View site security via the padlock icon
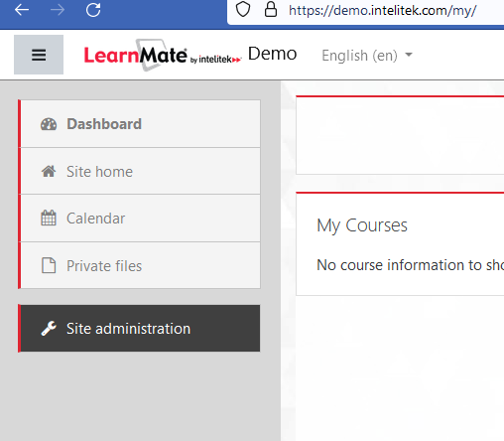 pos(271,9)
